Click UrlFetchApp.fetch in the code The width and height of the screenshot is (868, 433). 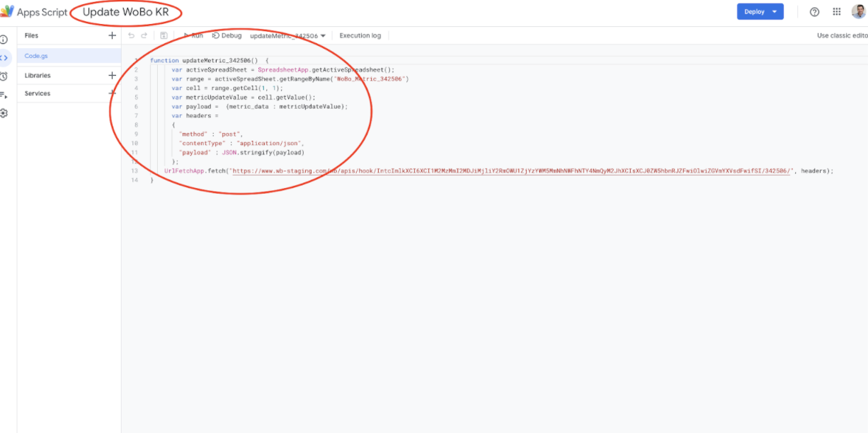tap(194, 171)
